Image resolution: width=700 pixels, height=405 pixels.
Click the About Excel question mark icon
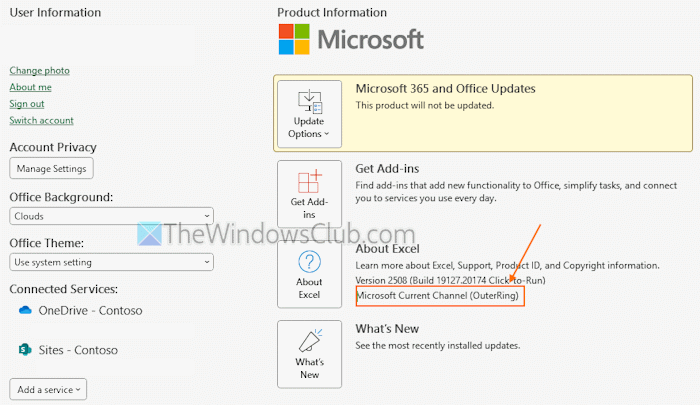pyautogui.click(x=309, y=263)
